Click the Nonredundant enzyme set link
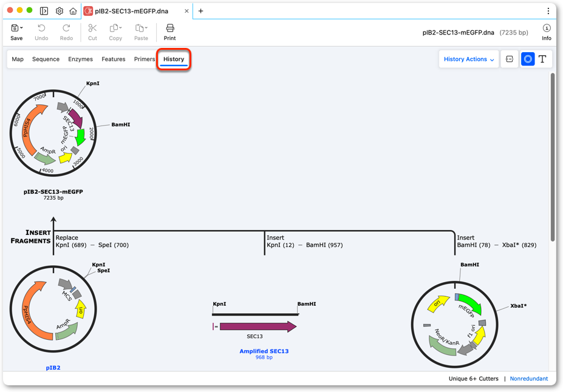 pos(528,379)
